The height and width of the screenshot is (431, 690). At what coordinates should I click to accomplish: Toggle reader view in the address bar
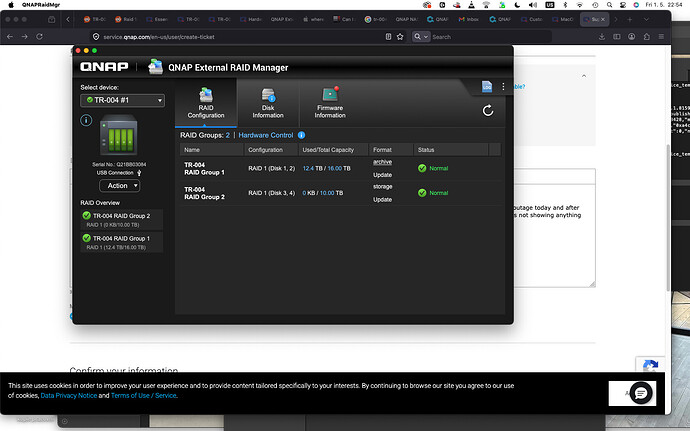coord(388,37)
